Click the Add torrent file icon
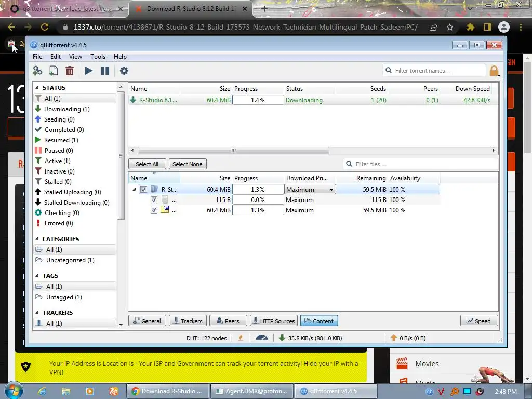 click(54, 71)
